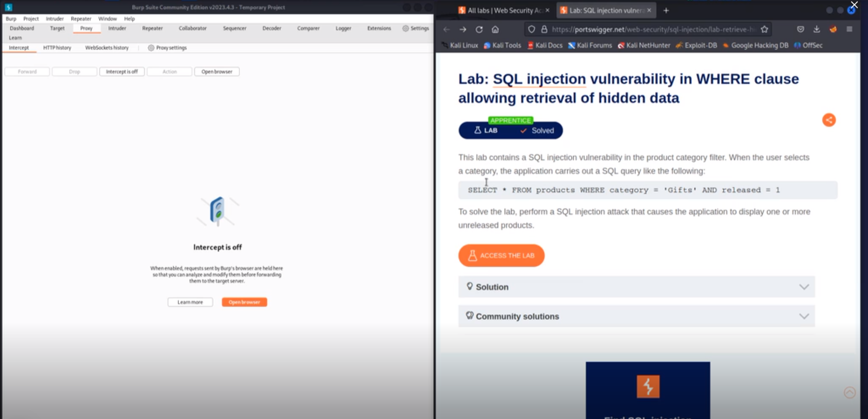The width and height of the screenshot is (868, 419).
Task: Click the FoxyProxy extension icon
Action: (833, 29)
